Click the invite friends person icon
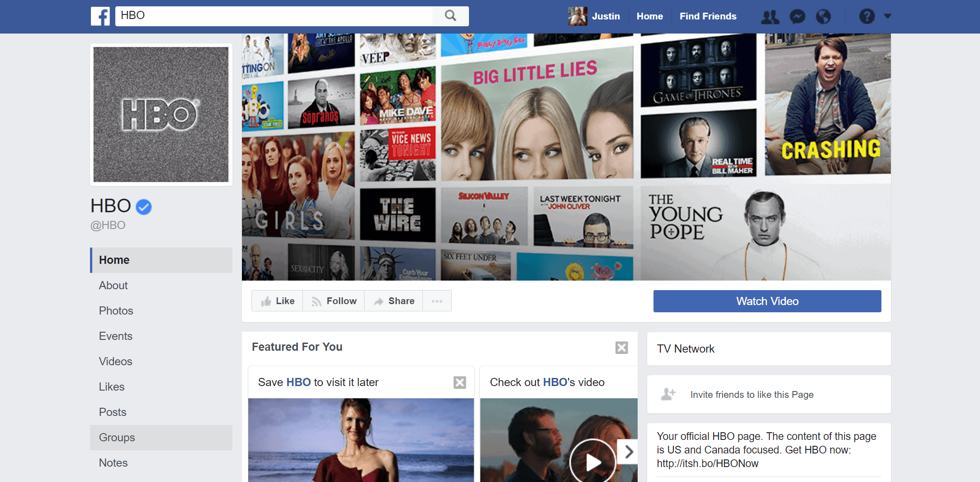The image size is (980, 482). coord(668,394)
